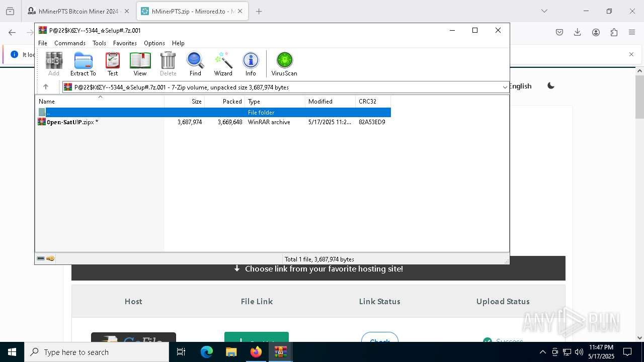
Task: Click the Test archive icon
Action: tap(113, 64)
